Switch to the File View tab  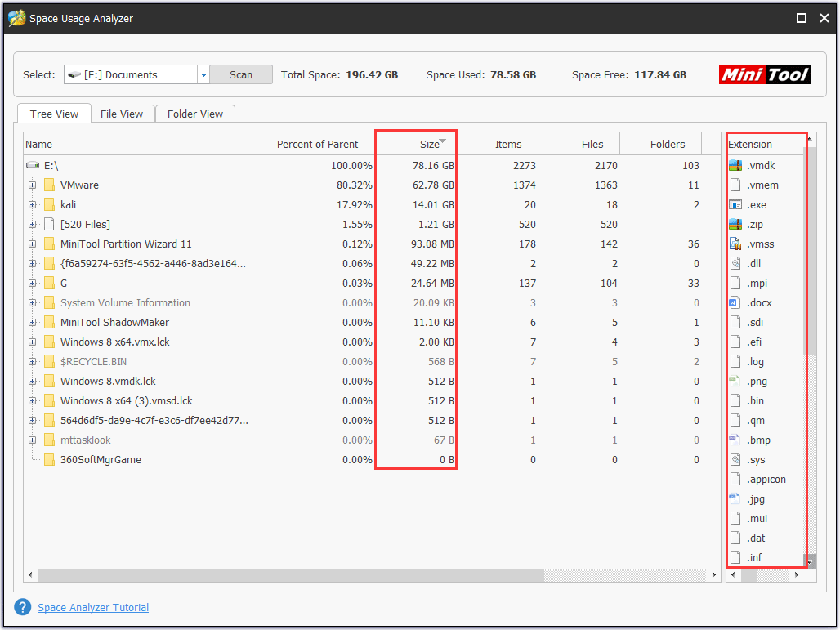point(122,114)
